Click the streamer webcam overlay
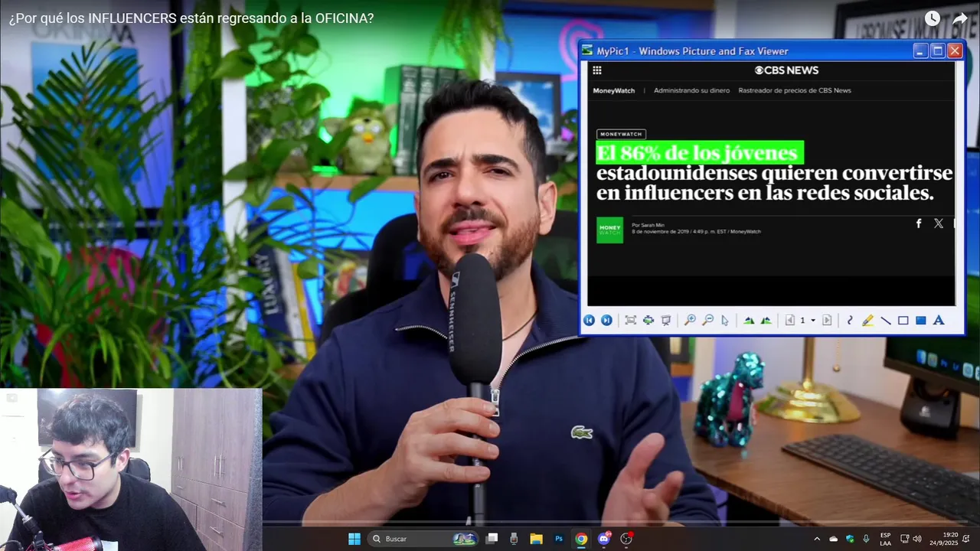This screenshot has width=980, height=551. pyautogui.click(x=131, y=469)
